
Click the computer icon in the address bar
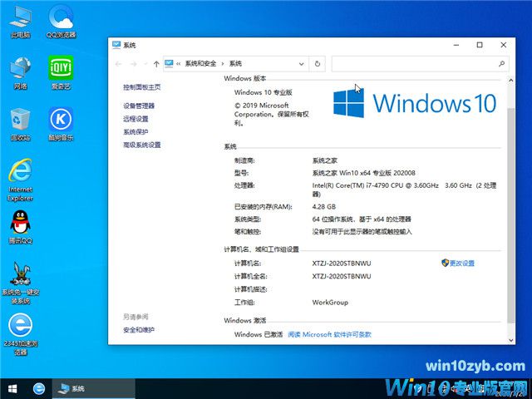[169, 63]
